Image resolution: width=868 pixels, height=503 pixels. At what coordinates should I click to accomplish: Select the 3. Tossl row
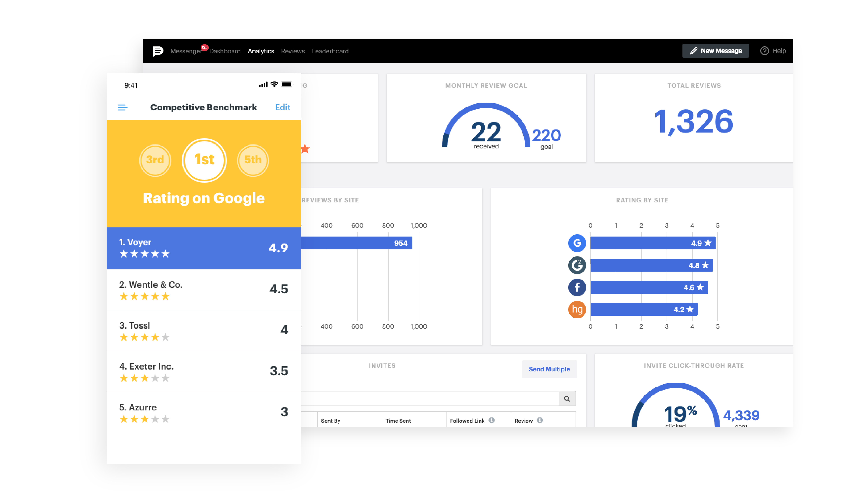point(204,331)
